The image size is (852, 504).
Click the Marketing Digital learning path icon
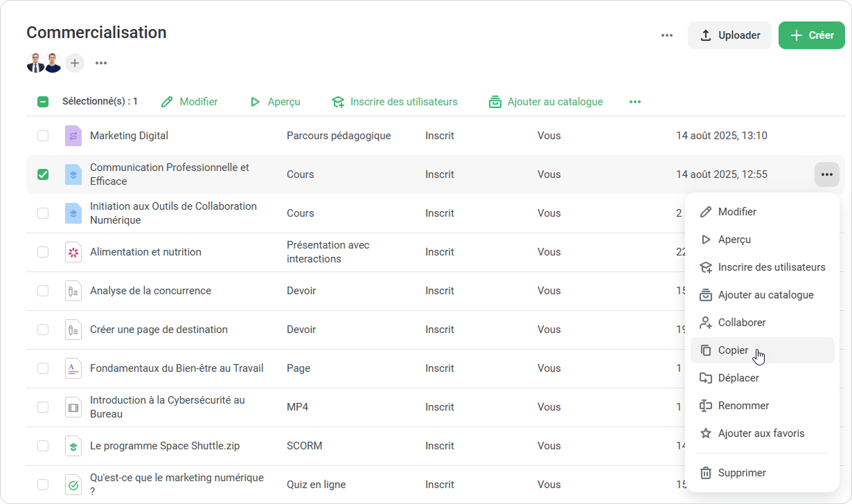coord(73,136)
